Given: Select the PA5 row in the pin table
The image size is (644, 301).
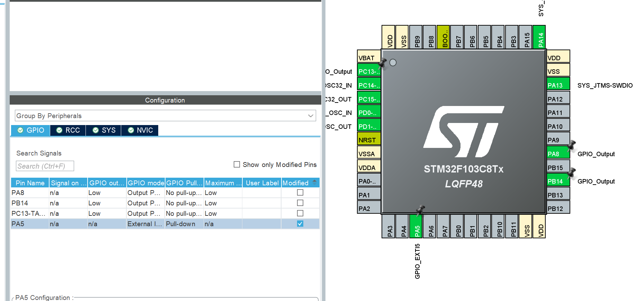Looking at the screenshot, I should pos(165,224).
